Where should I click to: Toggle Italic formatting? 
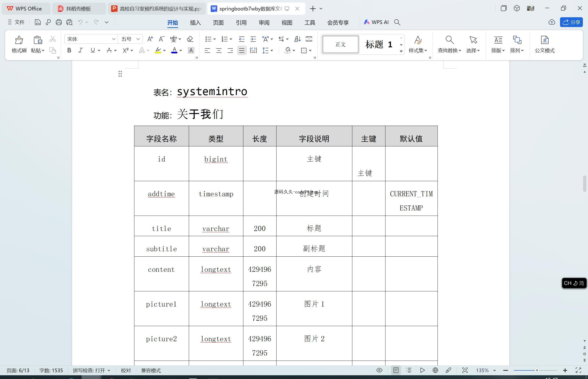pyautogui.click(x=80, y=50)
